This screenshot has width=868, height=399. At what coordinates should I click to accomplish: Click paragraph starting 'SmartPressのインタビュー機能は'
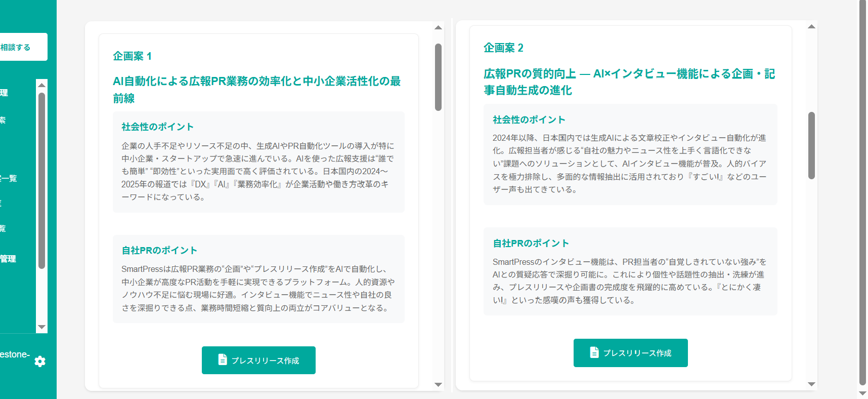coord(630,281)
